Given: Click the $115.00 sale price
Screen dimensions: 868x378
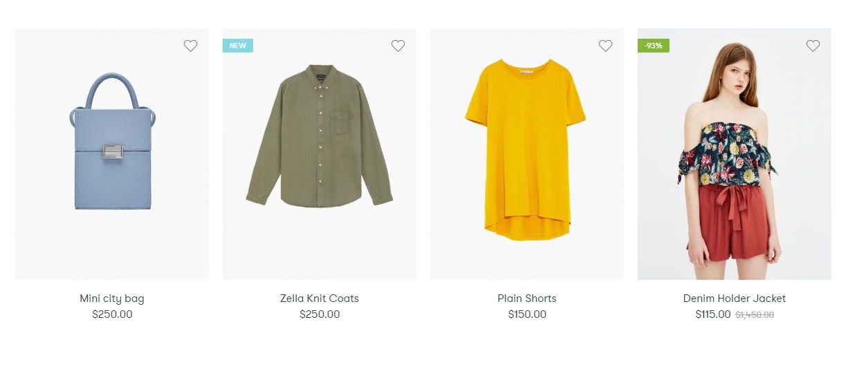Looking at the screenshot, I should pyautogui.click(x=713, y=314).
